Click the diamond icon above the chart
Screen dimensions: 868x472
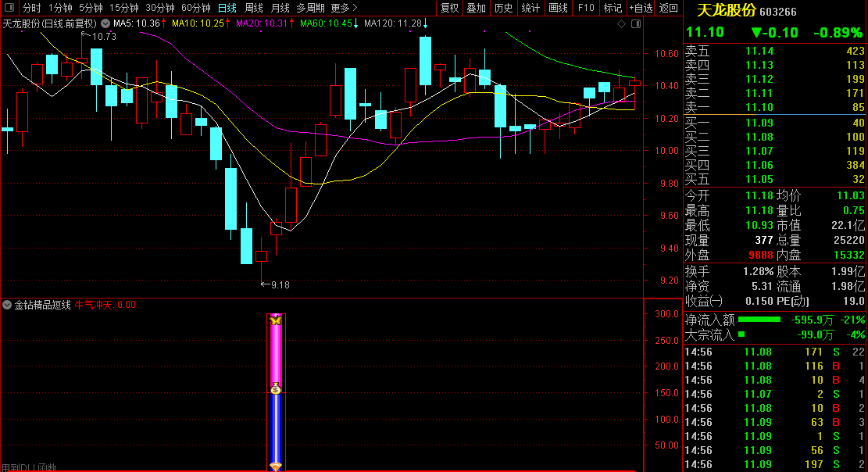(621, 24)
